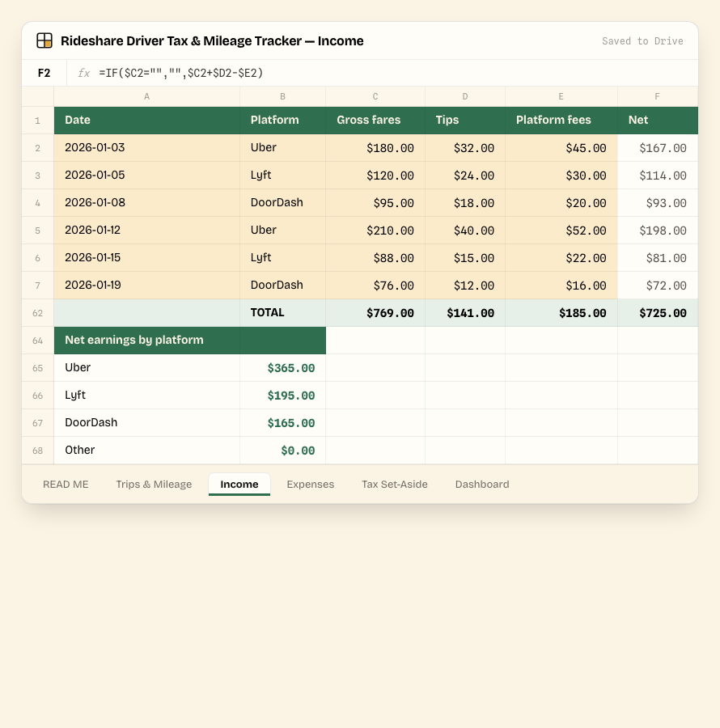Open the READ ME sheet tab
Viewport: 720px width, 728px height.
pyautogui.click(x=66, y=485)
